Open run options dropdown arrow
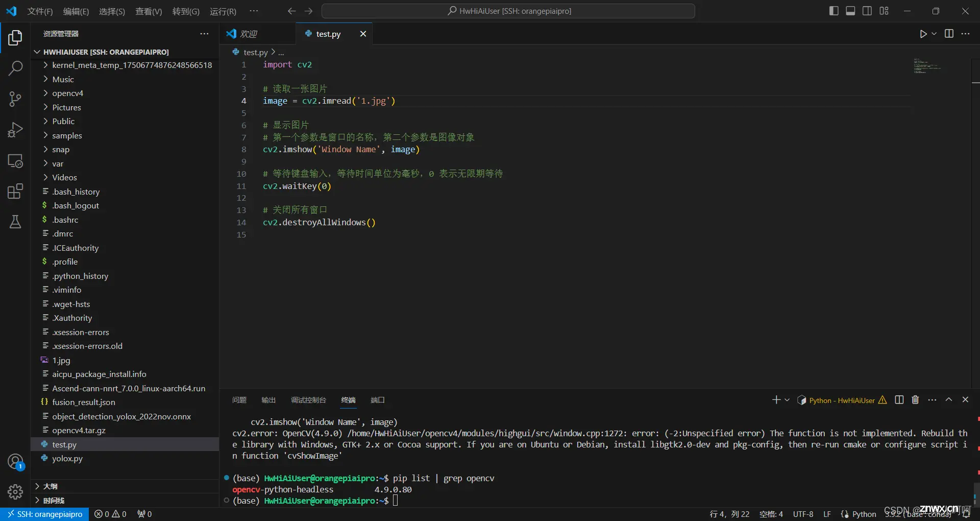 pyautogui.click(x=934, y=34)
